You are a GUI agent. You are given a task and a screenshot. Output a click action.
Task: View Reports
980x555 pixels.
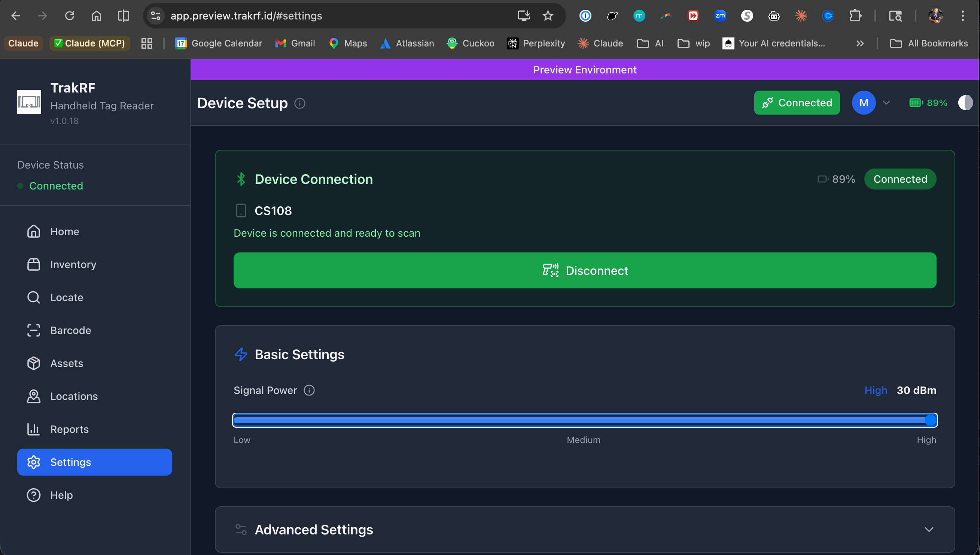click(70, 429)
